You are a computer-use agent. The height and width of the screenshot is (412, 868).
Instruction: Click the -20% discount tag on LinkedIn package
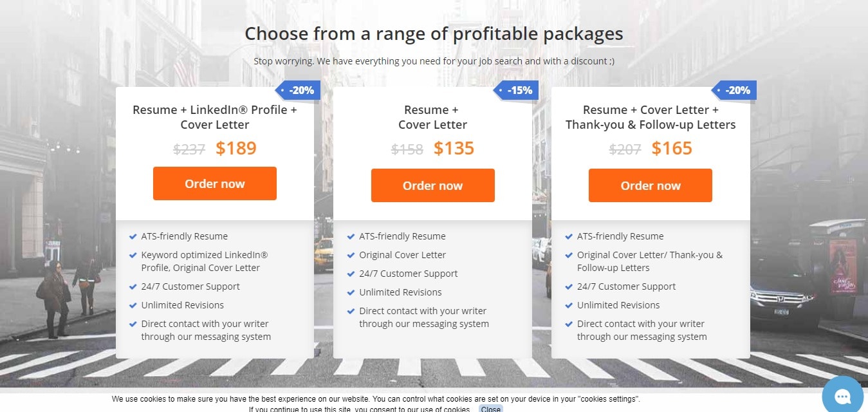click(x=298, y=91)
